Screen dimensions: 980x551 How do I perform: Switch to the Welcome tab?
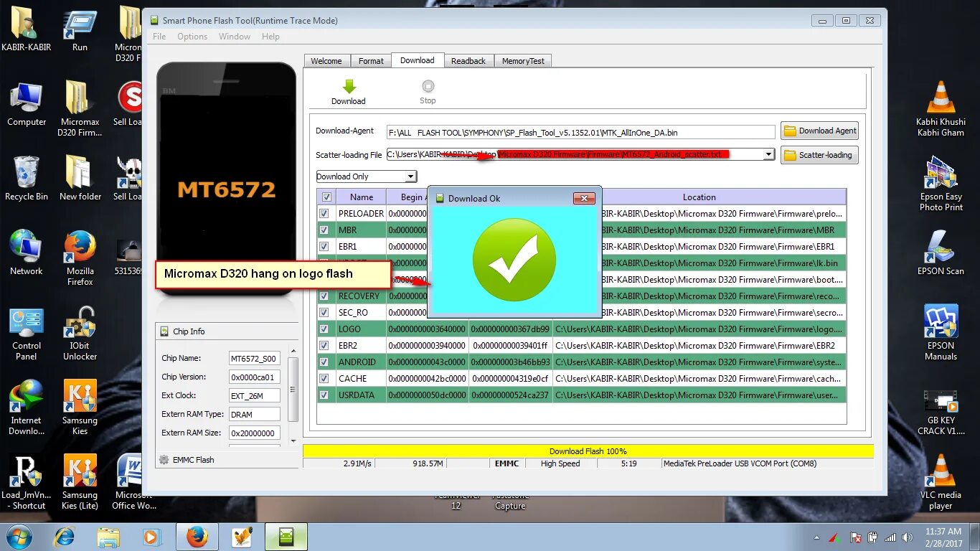coord(326,61)
